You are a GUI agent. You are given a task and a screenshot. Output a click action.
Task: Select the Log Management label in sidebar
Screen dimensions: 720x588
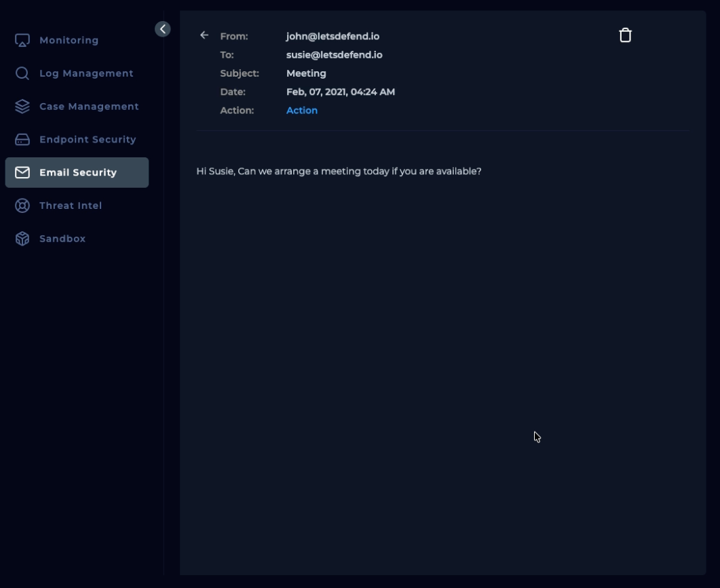point(86,73)
